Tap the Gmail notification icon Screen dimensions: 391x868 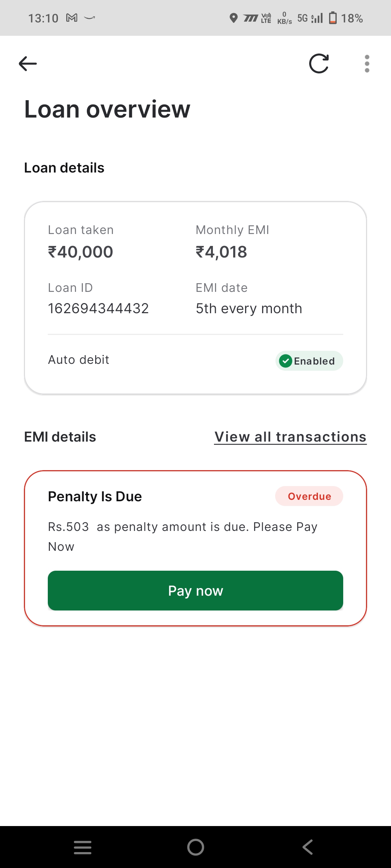pyautogui.click(x=72, y=18)
